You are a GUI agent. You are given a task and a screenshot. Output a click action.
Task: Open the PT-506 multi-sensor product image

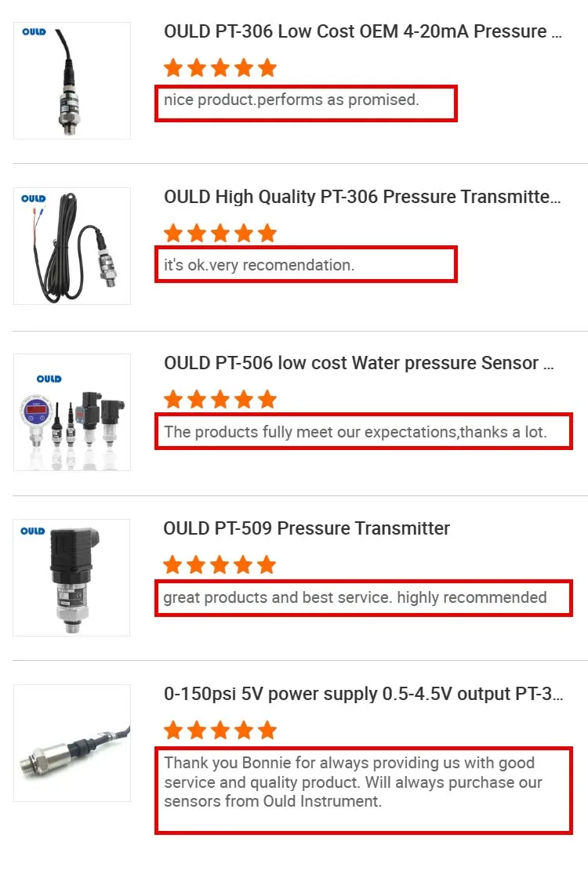pos(72,412)
